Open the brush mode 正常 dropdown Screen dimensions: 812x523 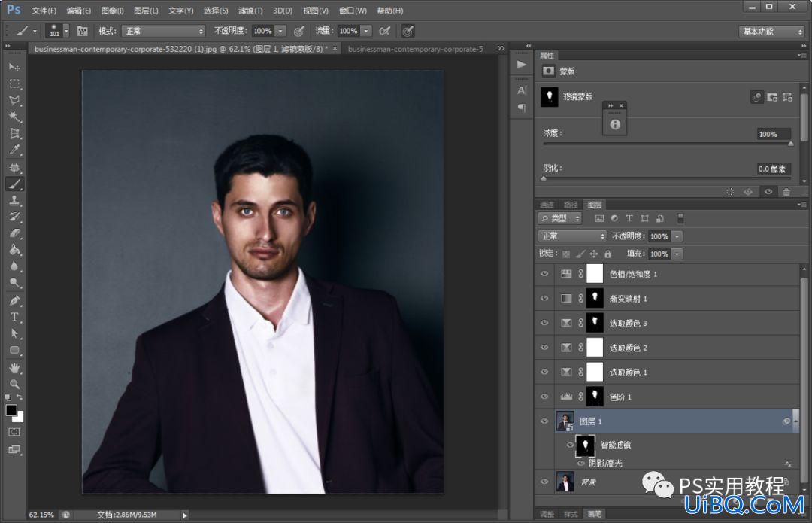pyautogui.click(x=163, y=31)
